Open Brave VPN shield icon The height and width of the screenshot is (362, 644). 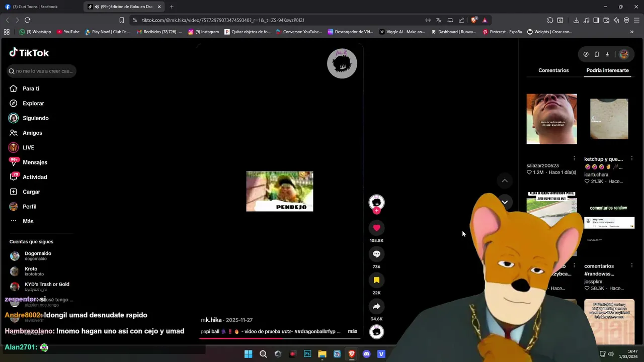coord(626,20)
